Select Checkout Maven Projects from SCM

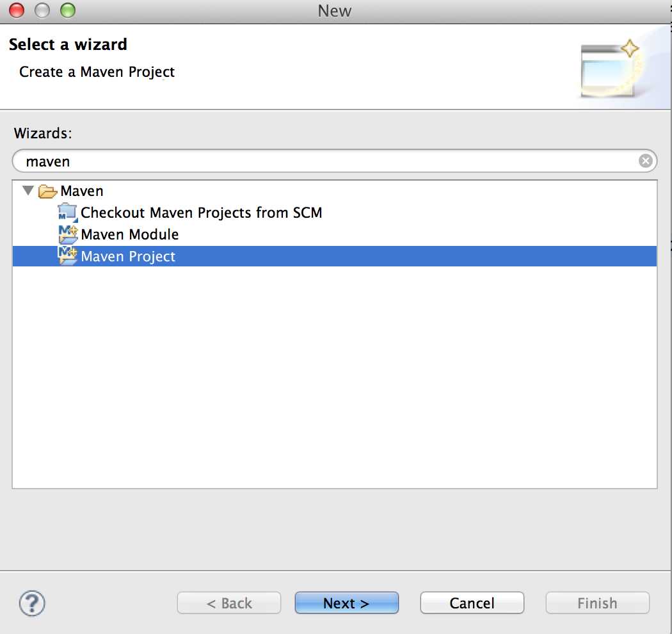(x=201, y=213)
